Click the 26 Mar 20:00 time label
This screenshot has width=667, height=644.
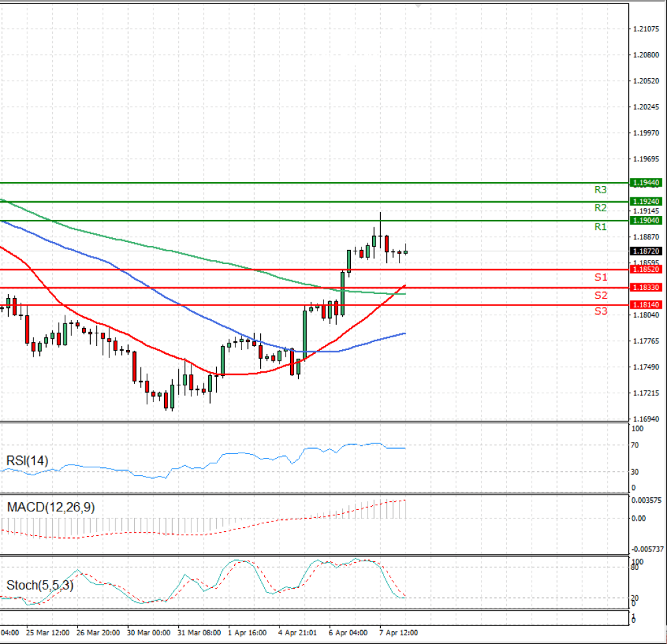coord(98,633)
